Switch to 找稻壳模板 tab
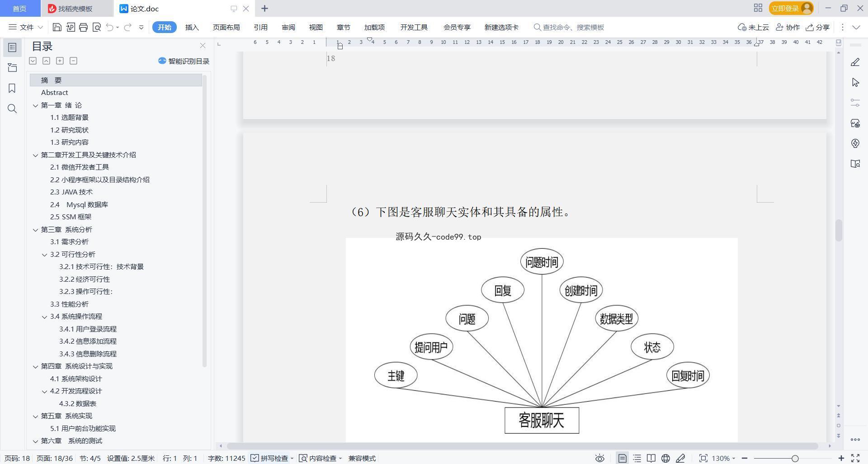 [x=75, y=9]
